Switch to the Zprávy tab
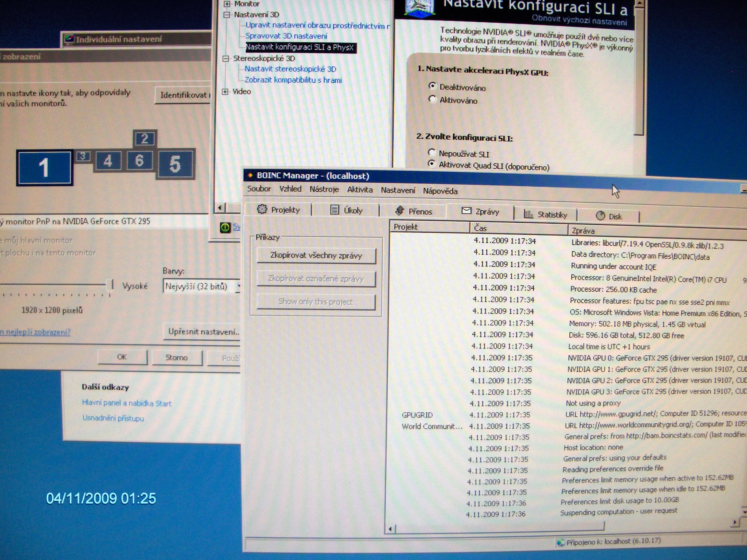The width and height of the screenshot is (747, 560). [480, 211]
